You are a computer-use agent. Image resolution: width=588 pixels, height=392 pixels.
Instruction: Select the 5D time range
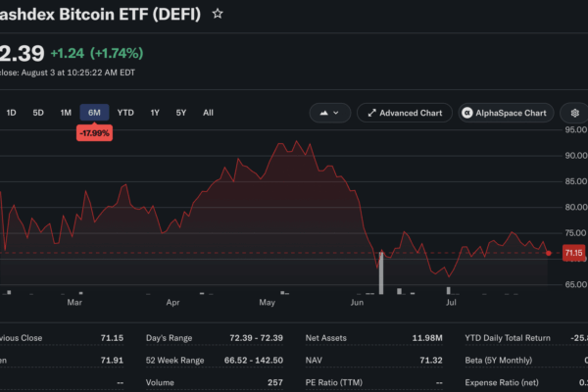click(x=38, y=113)
